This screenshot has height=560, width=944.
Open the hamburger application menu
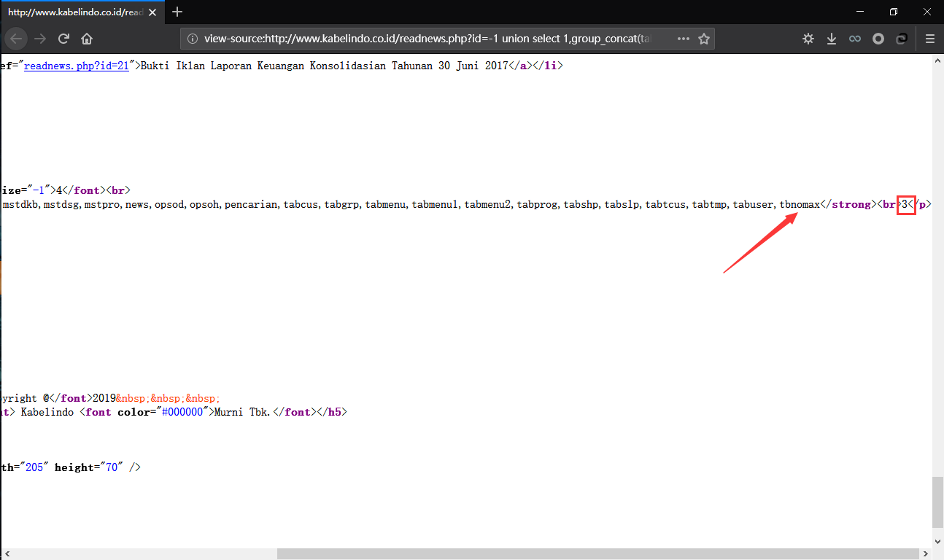tap(929, 39)
